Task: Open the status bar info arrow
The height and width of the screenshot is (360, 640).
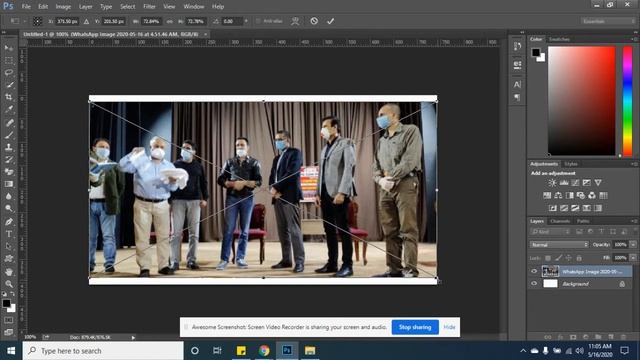Action: pyautogui.click(x=133, y=337)
